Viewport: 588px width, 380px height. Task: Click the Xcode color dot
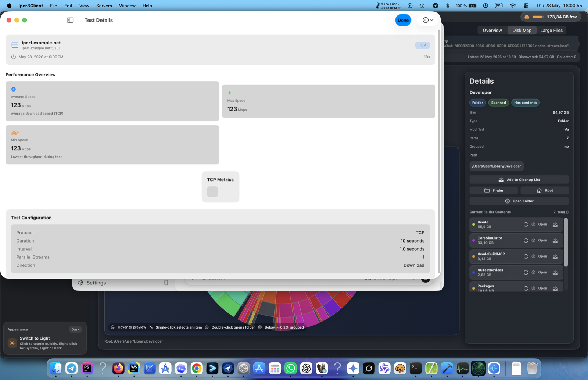(473, 225)
